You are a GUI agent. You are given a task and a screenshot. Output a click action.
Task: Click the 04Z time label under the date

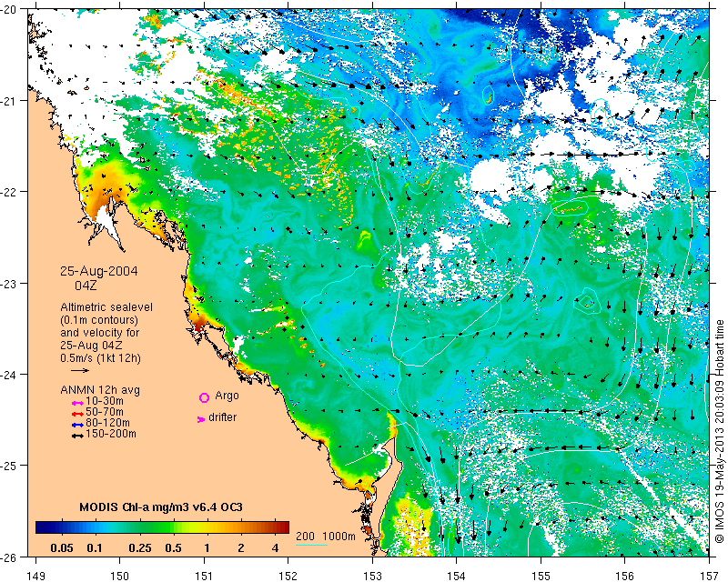coord(86,285)
